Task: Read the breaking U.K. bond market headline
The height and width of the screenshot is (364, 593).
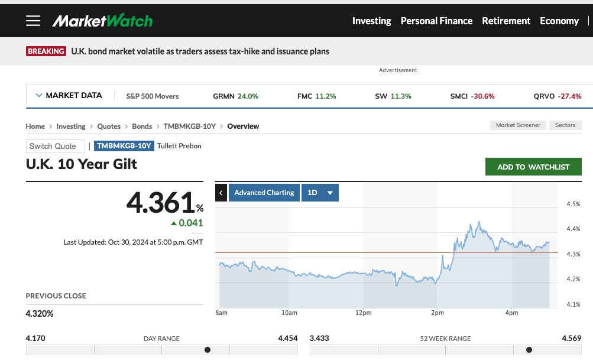Action: click(x=200, y=51)
